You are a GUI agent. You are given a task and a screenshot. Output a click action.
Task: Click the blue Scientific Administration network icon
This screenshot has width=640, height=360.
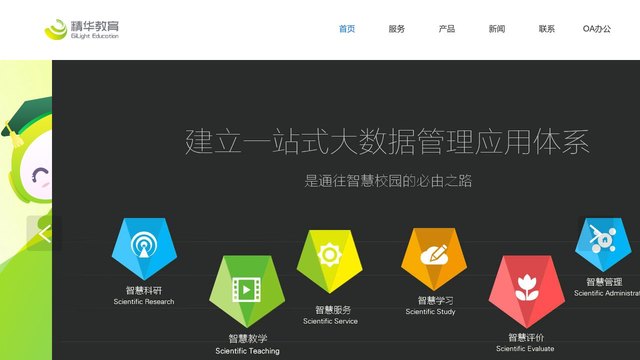pos(604,244)
